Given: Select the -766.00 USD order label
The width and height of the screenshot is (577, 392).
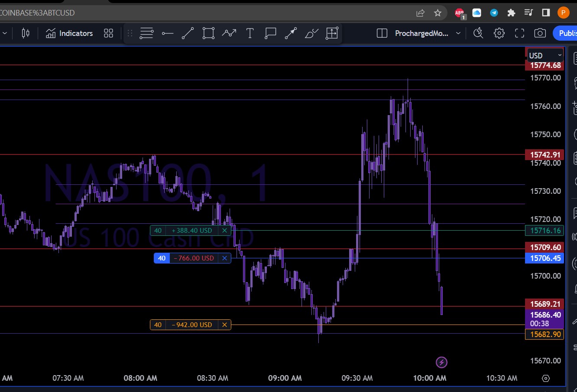Looking at the screenshot, I should click(194, 258).
